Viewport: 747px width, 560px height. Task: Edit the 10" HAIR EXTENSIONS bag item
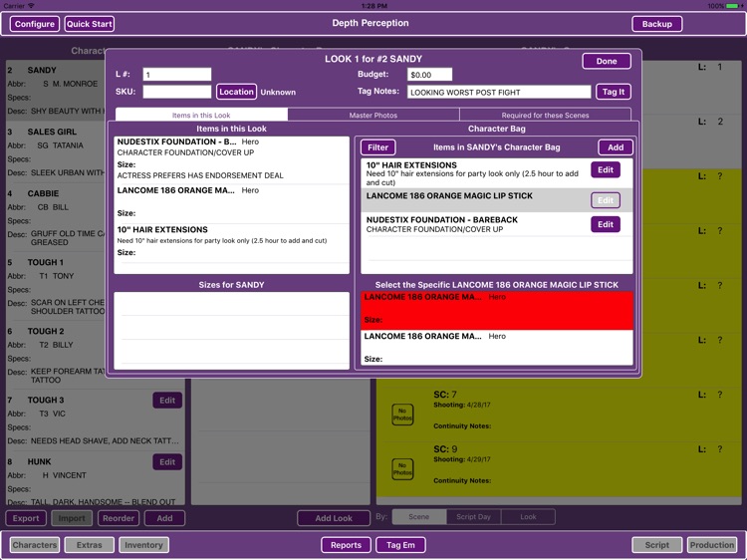pos(606,169)
